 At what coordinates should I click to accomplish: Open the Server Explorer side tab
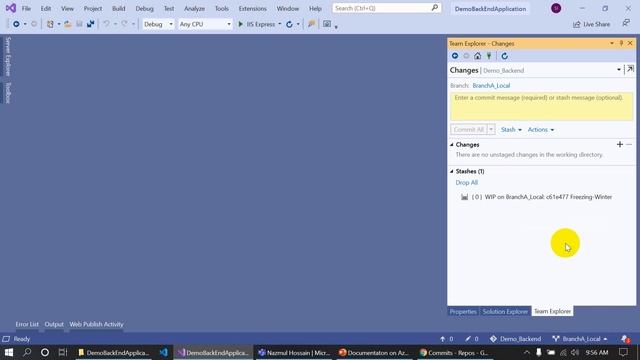point(8,56)
